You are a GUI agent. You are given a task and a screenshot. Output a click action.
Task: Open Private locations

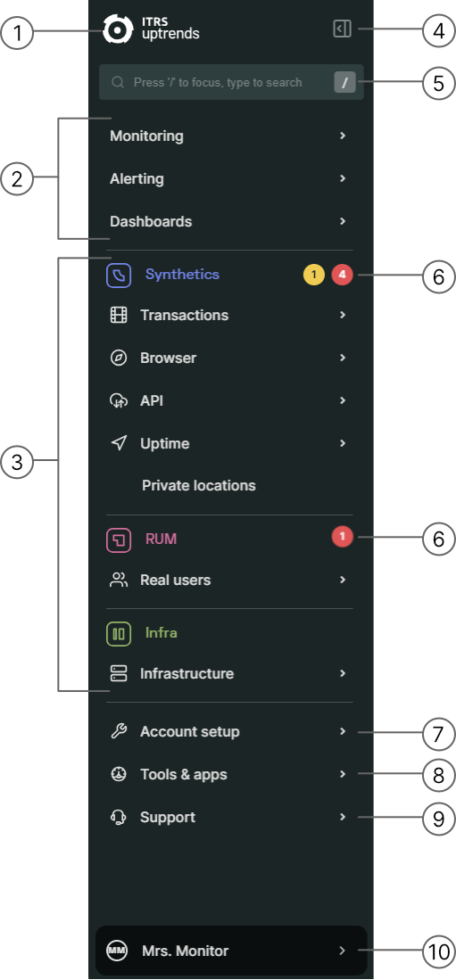[x=199, y=486]
